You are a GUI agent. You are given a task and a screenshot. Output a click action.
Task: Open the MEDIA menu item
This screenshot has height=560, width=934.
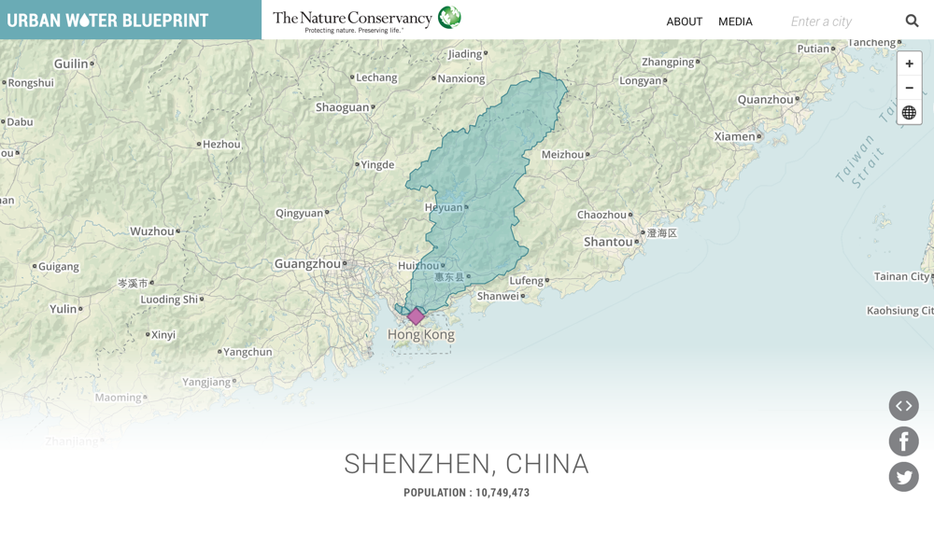[735, 21]
